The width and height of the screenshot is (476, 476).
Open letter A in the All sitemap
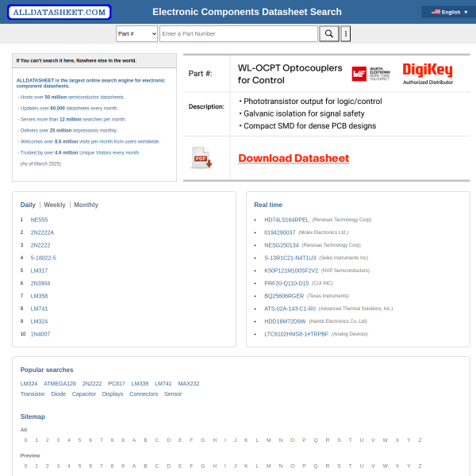tap(134, 440)
